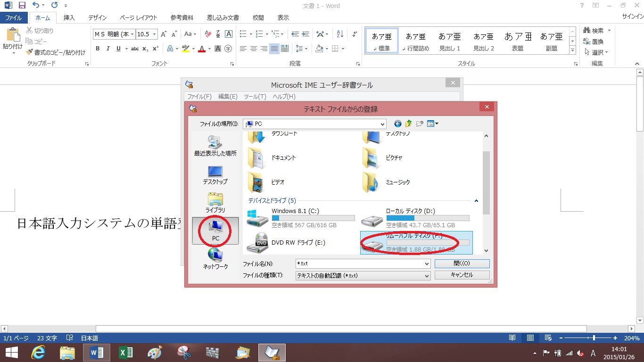
Task: Toggle Strikethrough in Word ribbon
Action: (x=135, y=49)
